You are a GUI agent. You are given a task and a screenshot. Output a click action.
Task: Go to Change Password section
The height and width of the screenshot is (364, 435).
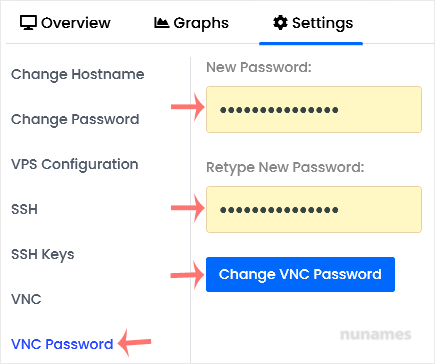click(75, 119)
